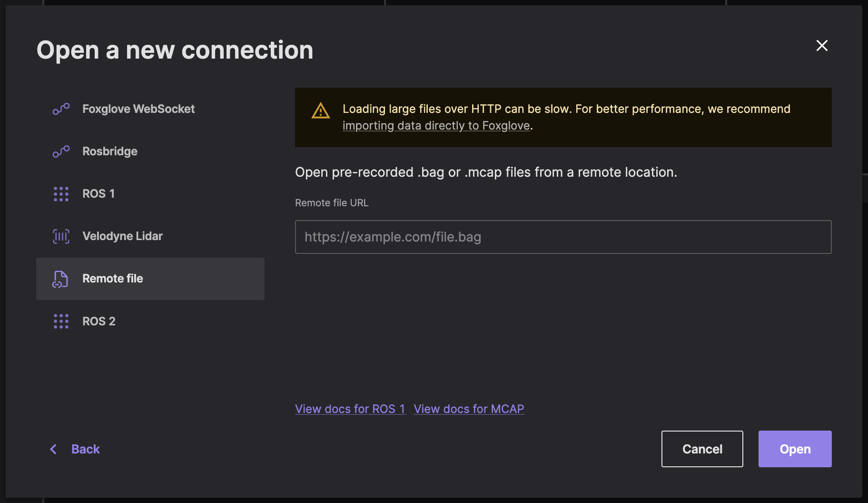Select the ROS 2 text label
868x503 pixels.
(x=99, y=322)
